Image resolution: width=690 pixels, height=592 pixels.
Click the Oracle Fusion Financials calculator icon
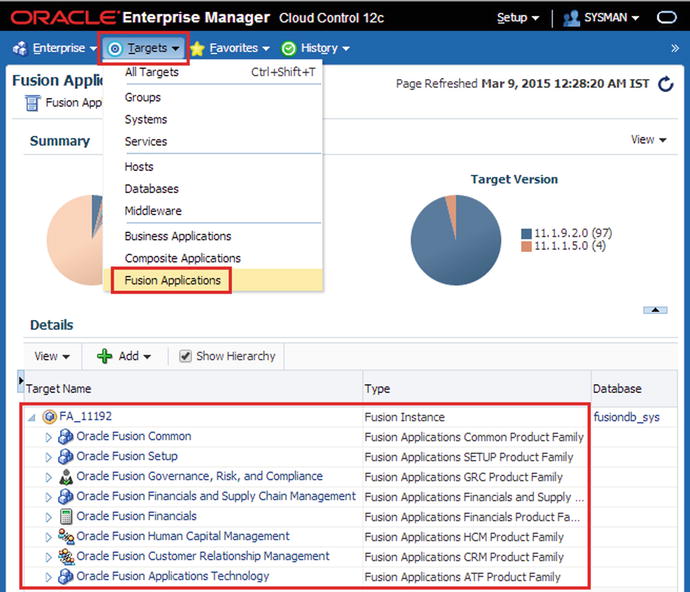click(66, 516)
